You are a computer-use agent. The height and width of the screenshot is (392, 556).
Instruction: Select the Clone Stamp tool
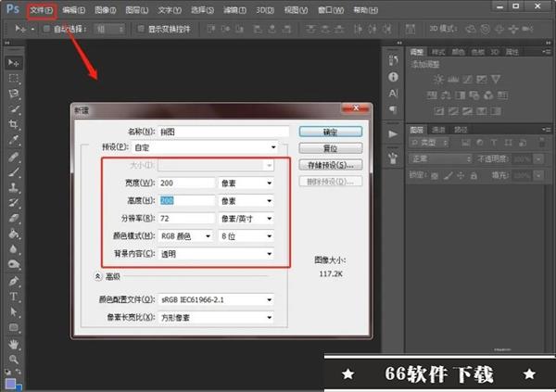point(14,187)
